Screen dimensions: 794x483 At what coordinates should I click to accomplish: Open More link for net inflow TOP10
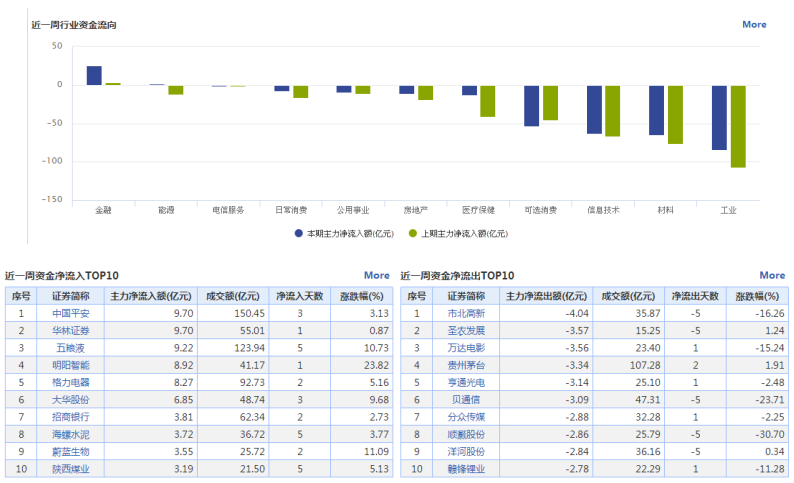click(x=377, y=275)
